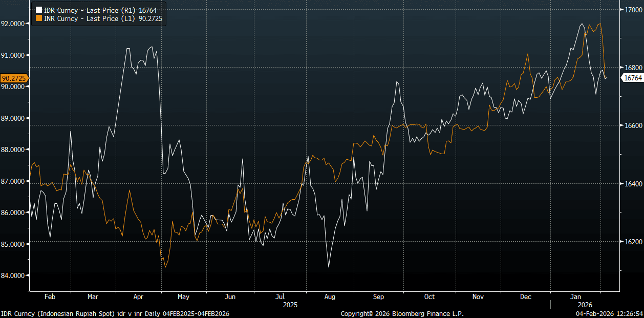Click the white IDR Curncy legend swatch
The height and width of the screenshot is (318, 644).
coord(38,10)
